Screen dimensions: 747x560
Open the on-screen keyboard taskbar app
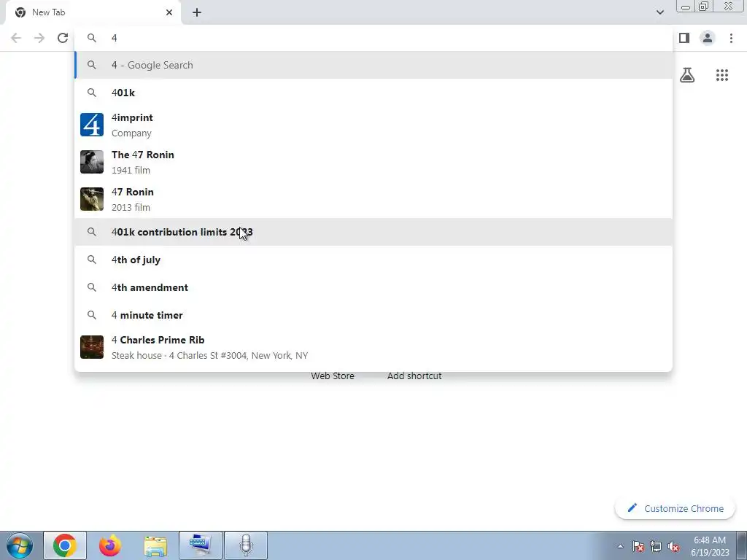point(200,545)
